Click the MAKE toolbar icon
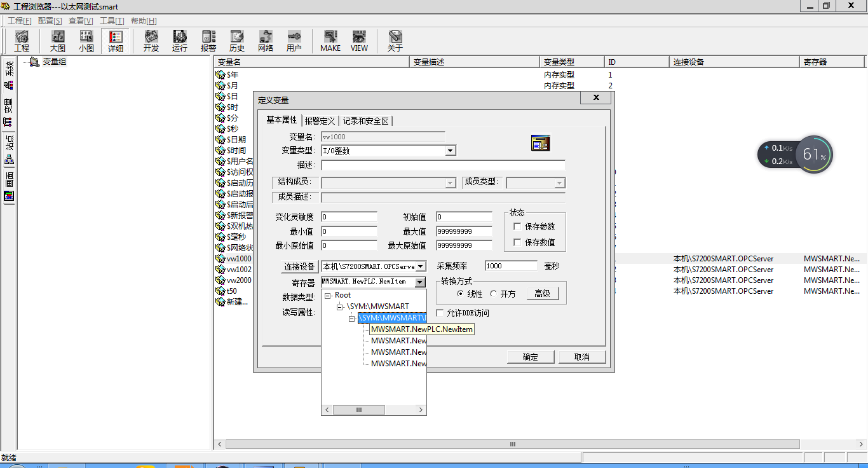This screenshot has width=868, height=468. [330, 41]
